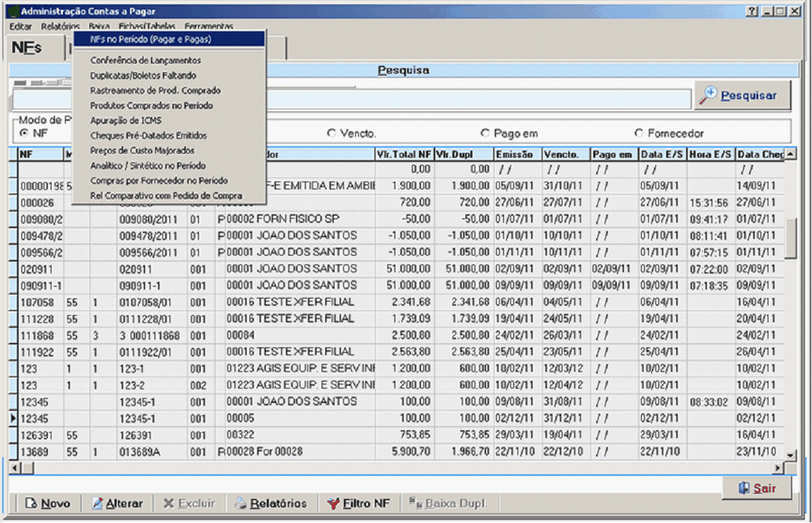Select the row pointer arrow for NF 12345
Screen dimensions: 812x523
pyautogui.click(x=13, y=418)
